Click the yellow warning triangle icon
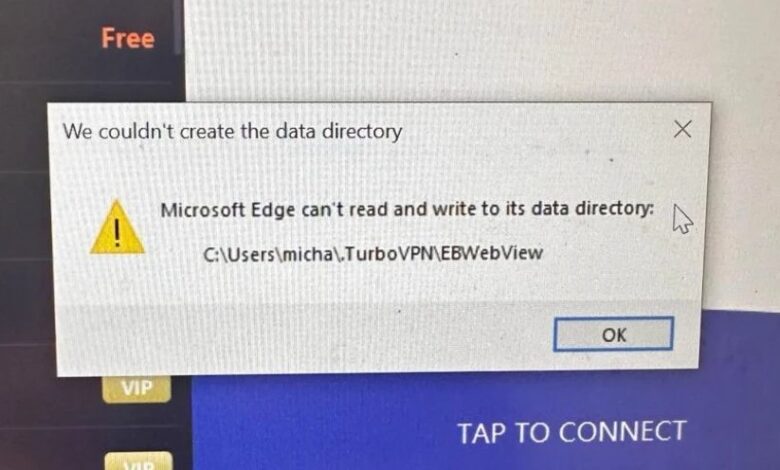This screenshot has width=780, height=470. (x=117, y=227)
